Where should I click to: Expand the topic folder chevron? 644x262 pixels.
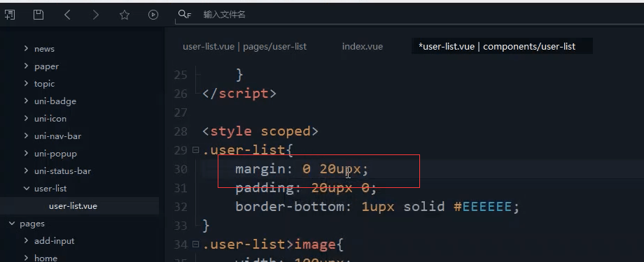click(27, 83)
